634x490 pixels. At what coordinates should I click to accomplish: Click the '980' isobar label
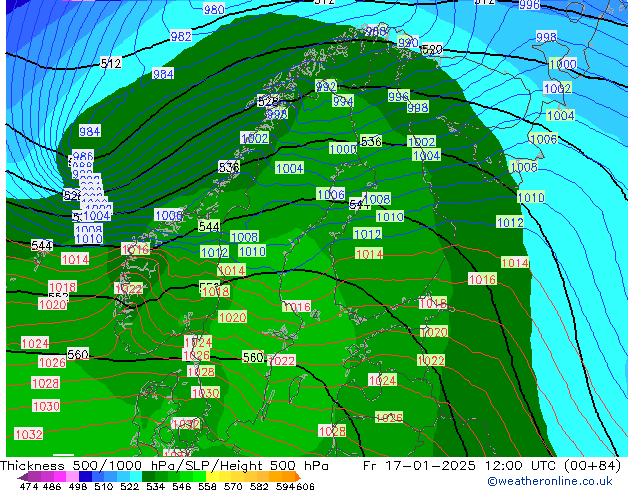[214, 9]
